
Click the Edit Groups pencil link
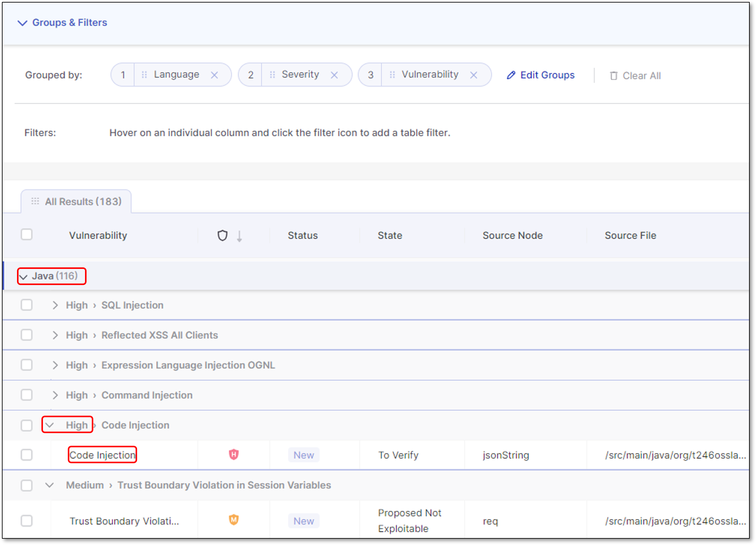pyautogui.click(x=540, y=75)
